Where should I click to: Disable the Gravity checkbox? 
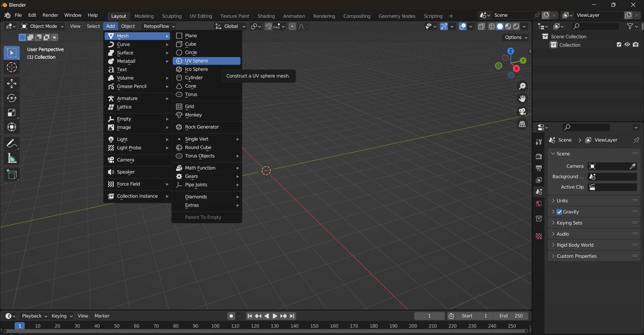point(559,212)
